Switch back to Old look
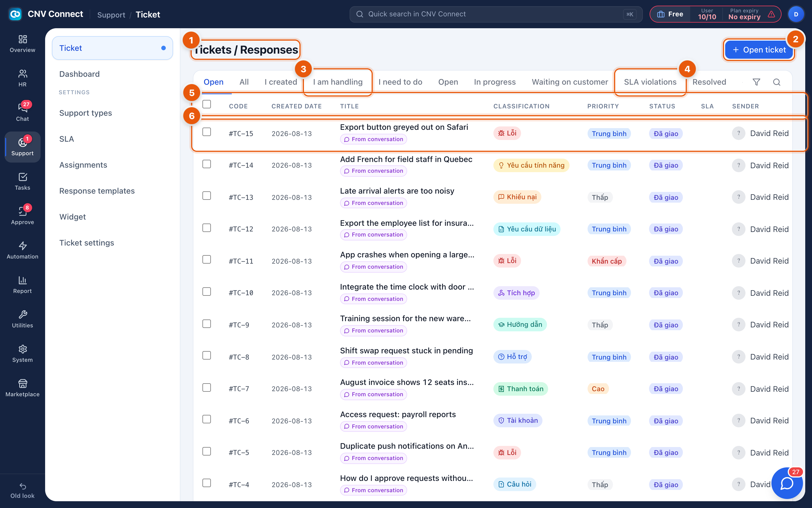The width and height of the screenshot is (812, 508). [x=23, y=491]
